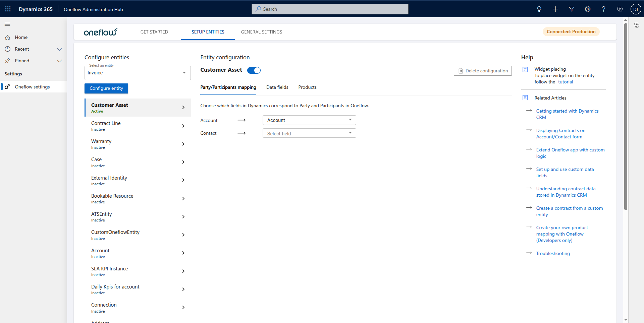Switch to the GET STARTED tab
The image size is (644, 323).
(x=154, y=32)
